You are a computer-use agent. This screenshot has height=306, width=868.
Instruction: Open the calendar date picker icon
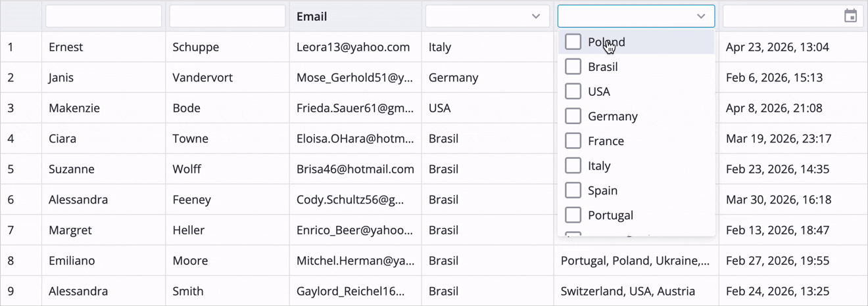[850, 16]
